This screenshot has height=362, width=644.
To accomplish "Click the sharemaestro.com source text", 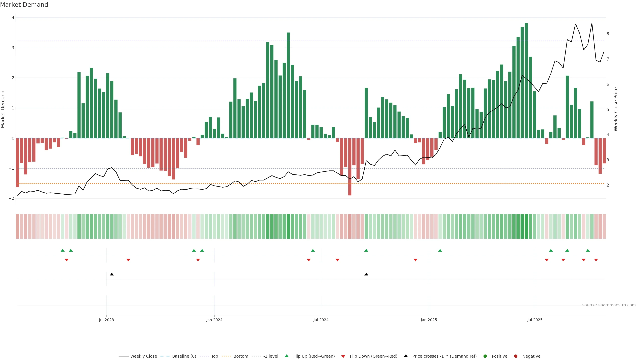I will [x=609, y=305].
